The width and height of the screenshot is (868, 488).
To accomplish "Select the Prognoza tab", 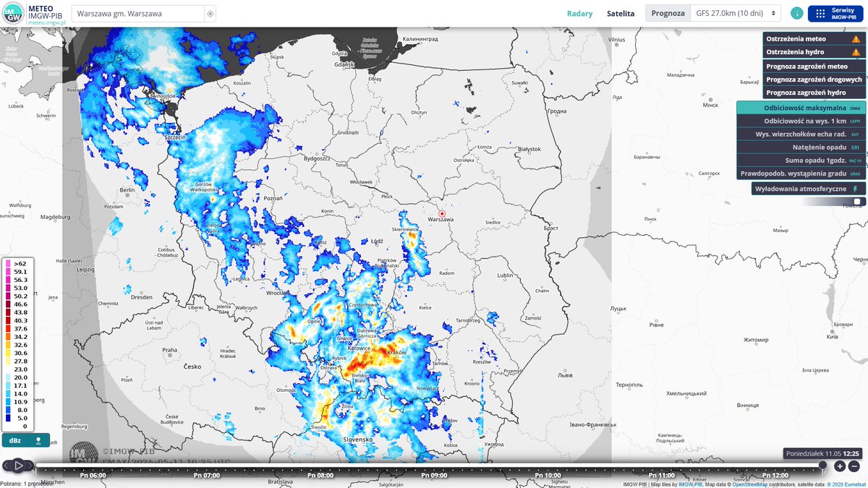I will pyautogui.click(x=668, y=13).
